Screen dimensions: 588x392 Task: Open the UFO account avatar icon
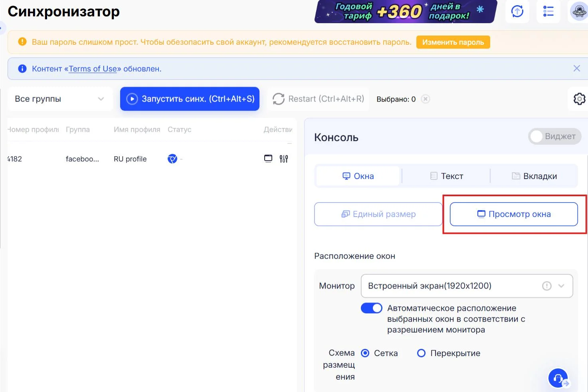(x=578, y=12)
